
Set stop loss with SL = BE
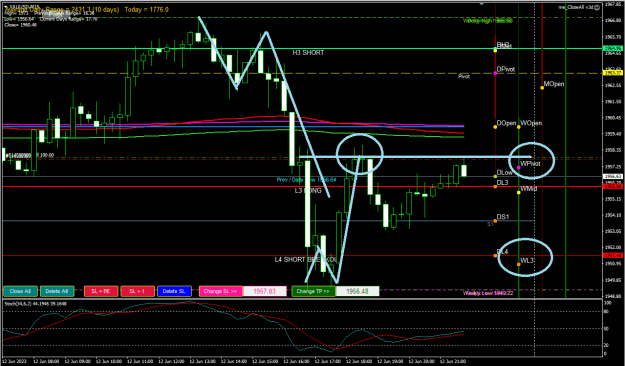click(x=101, y=291)
